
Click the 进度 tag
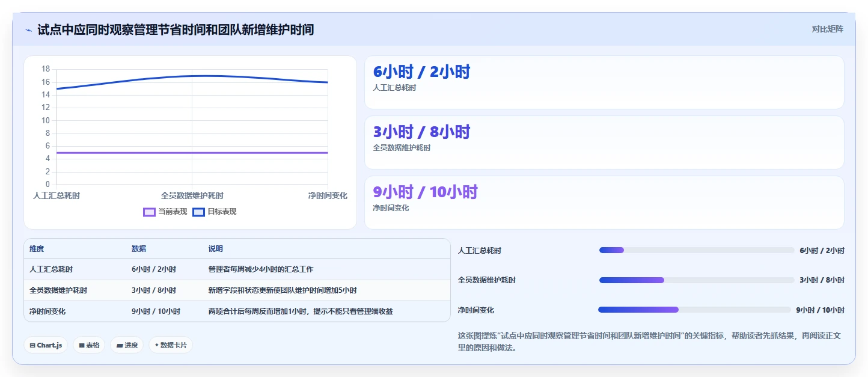click(x=127, y=345)
